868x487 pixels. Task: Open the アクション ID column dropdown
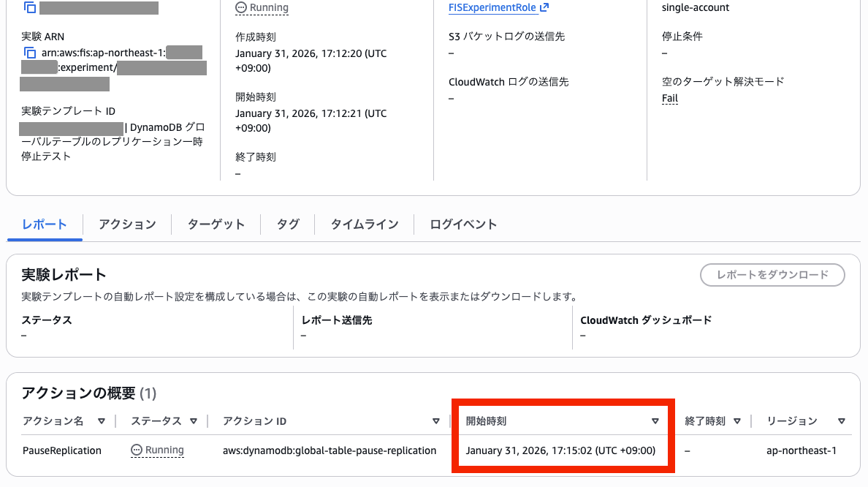click(x=436, y=420)
